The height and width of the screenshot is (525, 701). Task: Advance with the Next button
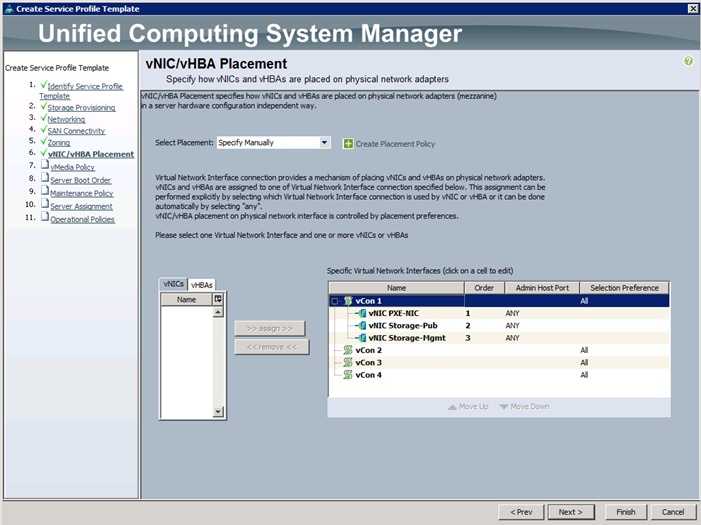(x=571, y=512)
